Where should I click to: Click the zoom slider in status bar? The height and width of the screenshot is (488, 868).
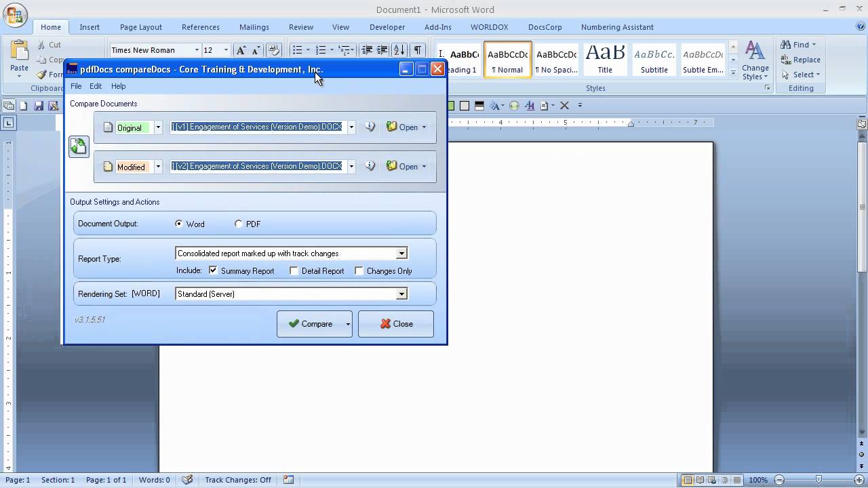(818, 480)
